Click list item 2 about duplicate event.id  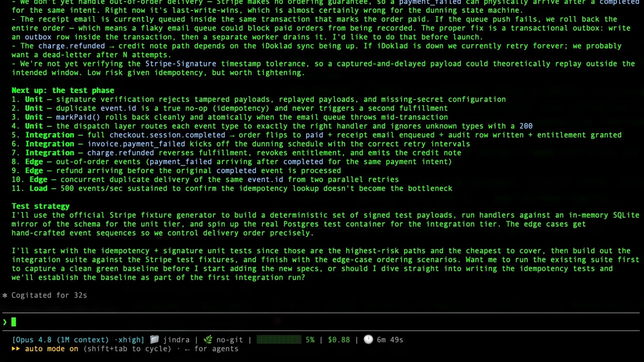[x=229, y=108]
